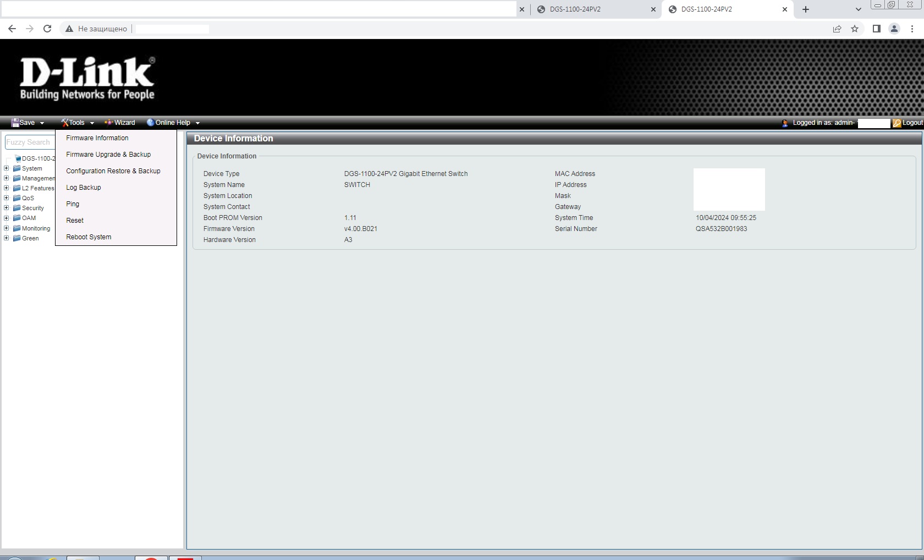924x560 pixels.
Task: Click the Green folder icon in tree
Action: pos(17,238)
